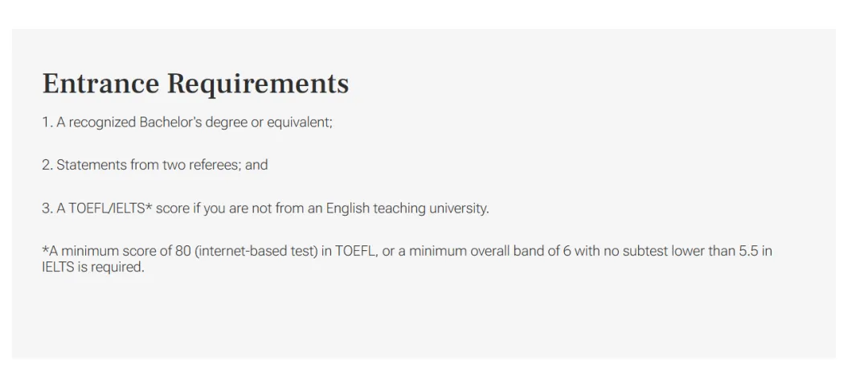Click the word "equivalent" in requirement 1
The width and height of the screenshot is (868, 387).
(297, 122)
